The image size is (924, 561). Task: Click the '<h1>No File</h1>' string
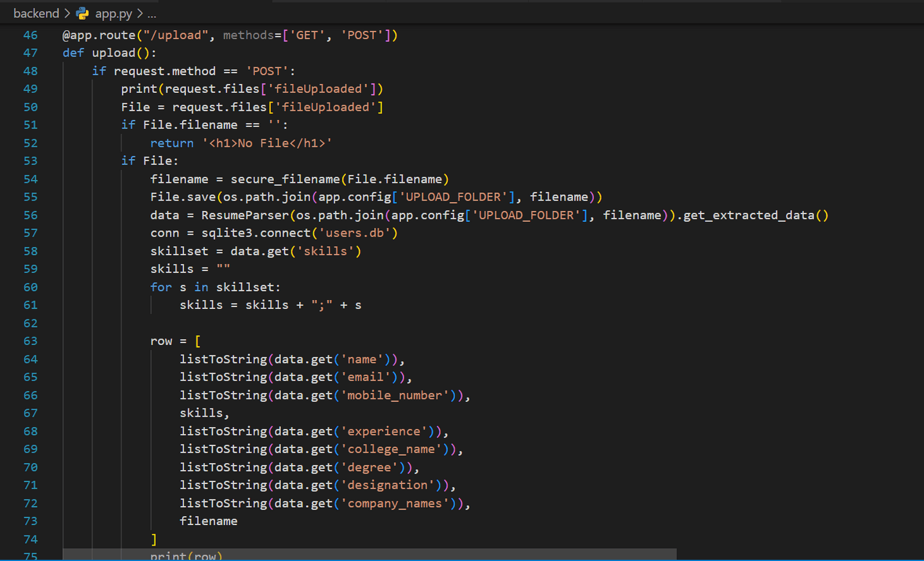[267, 143]
